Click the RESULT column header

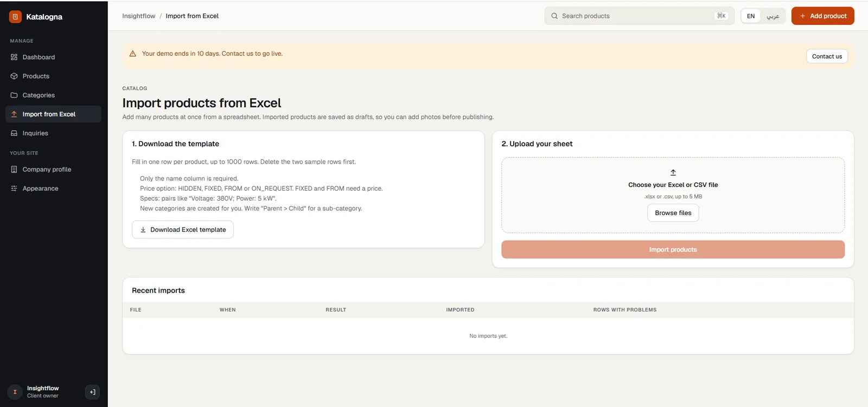click(x=336, y=310)
